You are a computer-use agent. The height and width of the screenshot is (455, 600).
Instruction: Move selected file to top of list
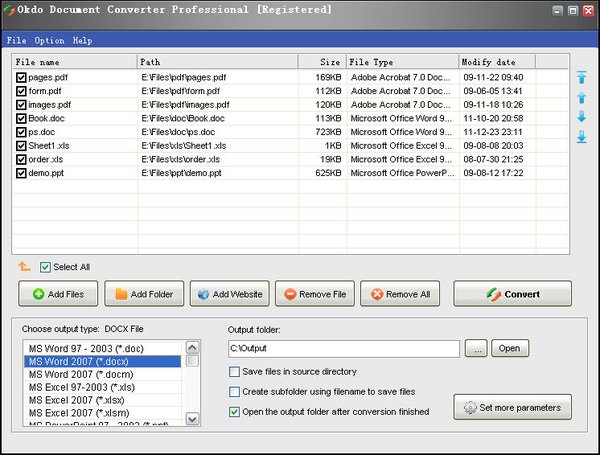(581, 78)
